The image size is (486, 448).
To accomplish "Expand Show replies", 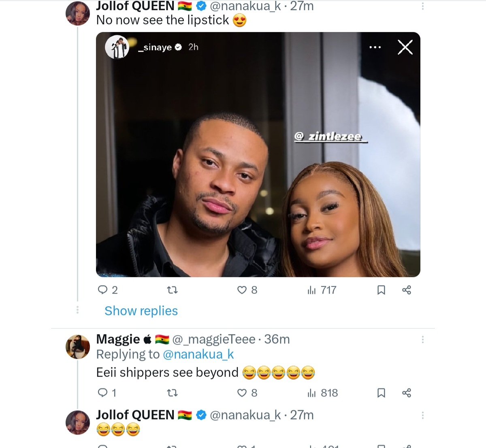I will [x=141, y=311].
